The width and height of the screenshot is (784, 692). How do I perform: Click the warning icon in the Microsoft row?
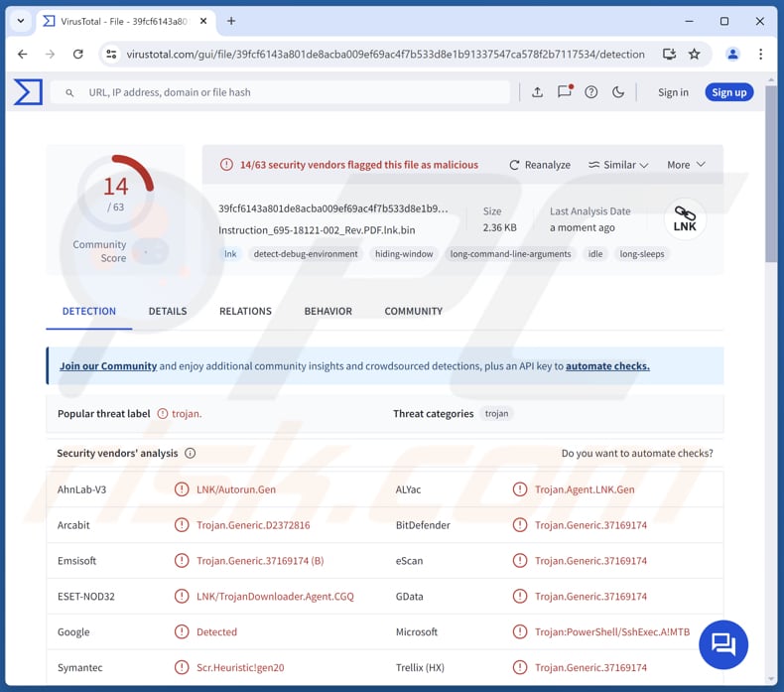(x=520, y=632)
